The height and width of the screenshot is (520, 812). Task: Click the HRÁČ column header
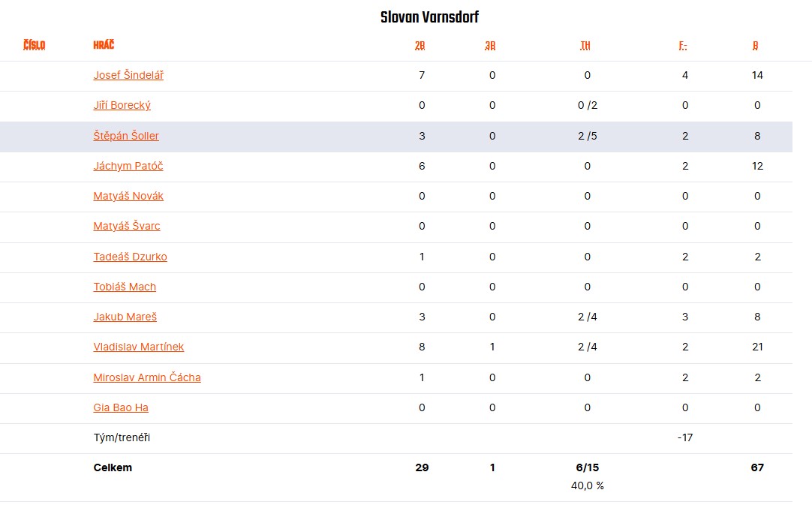pyautogui.click(x=104, y=44)
